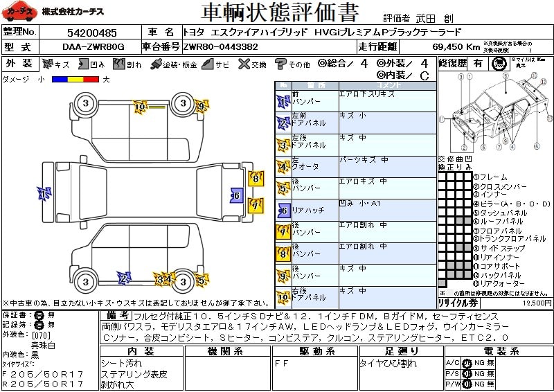Click yellow crack marker 7 on car diagram
The image size is (554, 392).
pyautogui.click(x=256, y=206)
